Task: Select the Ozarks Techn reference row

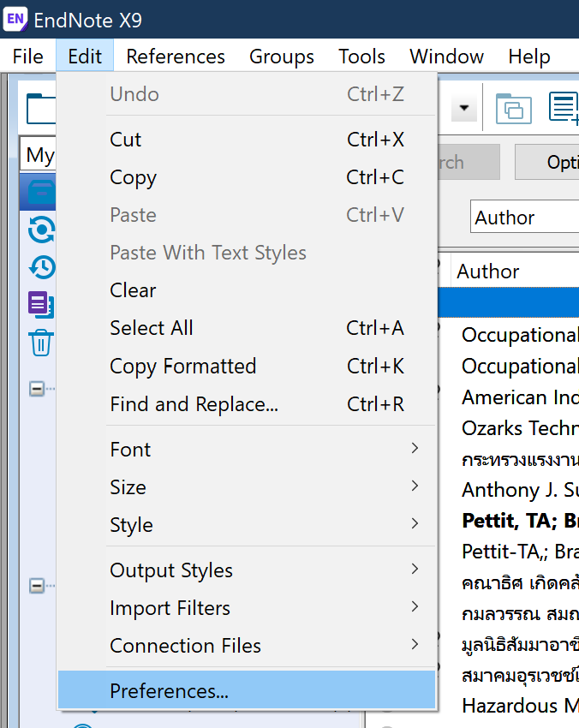Action: click(x=509, y=428)
